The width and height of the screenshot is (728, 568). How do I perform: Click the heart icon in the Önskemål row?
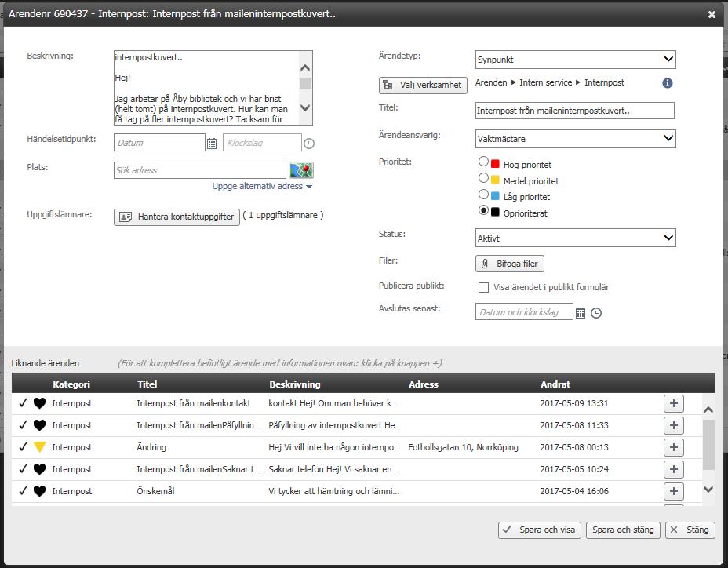click(40, 491)
